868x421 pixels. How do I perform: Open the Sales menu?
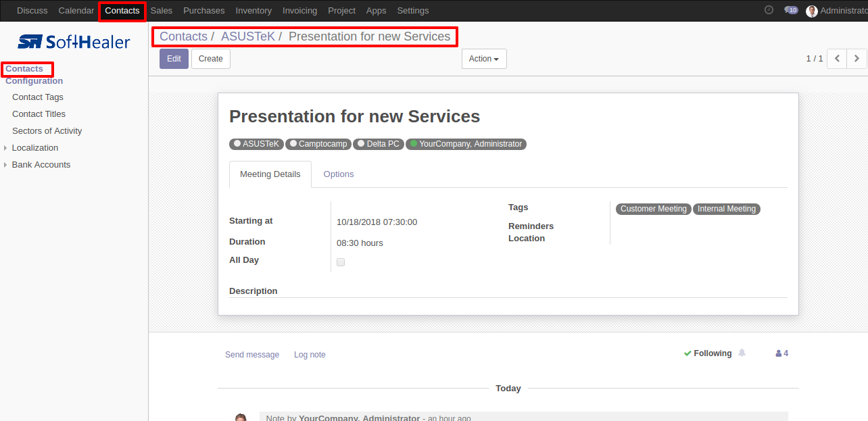point(162,11)
